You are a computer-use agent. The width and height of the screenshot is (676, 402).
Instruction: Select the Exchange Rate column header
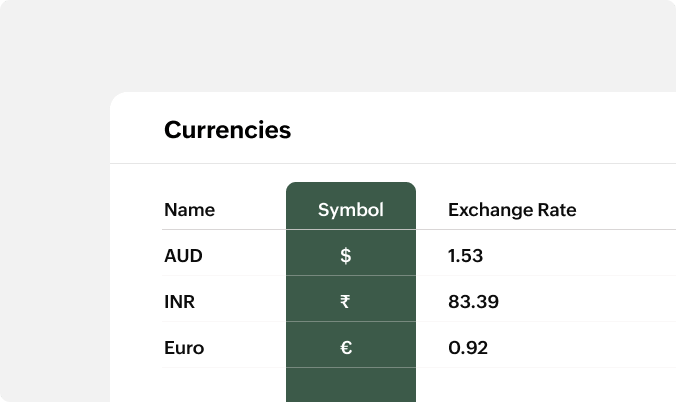click(512, 210)
